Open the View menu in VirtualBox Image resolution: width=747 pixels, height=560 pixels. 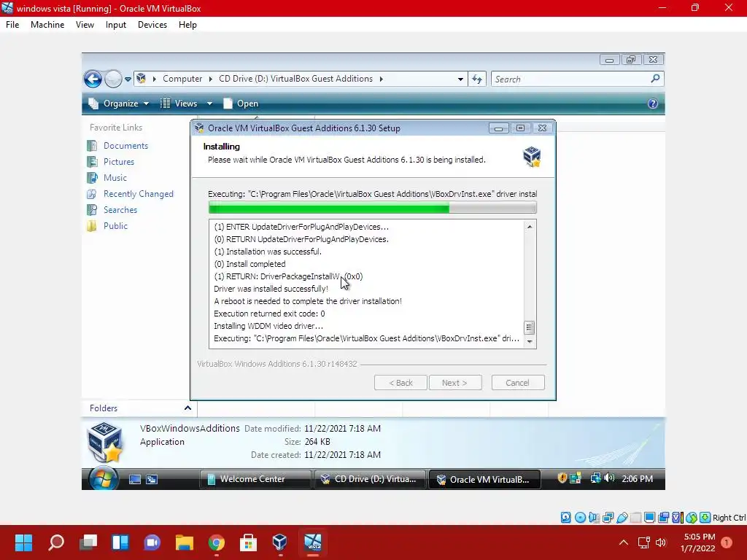85,25
